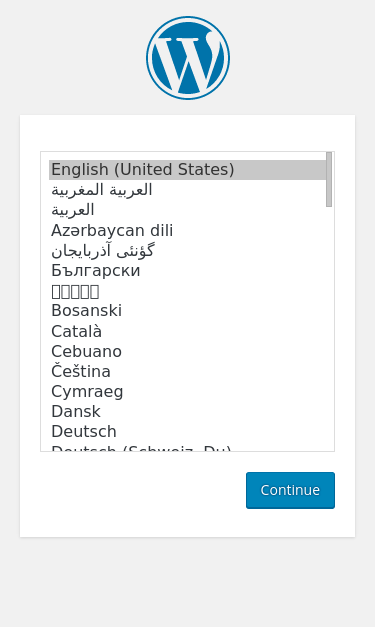This screenshot has width=375, height=627.
Task: Choose the language shown as boxes
Action: pyautogui.click(x=188, y=291)
